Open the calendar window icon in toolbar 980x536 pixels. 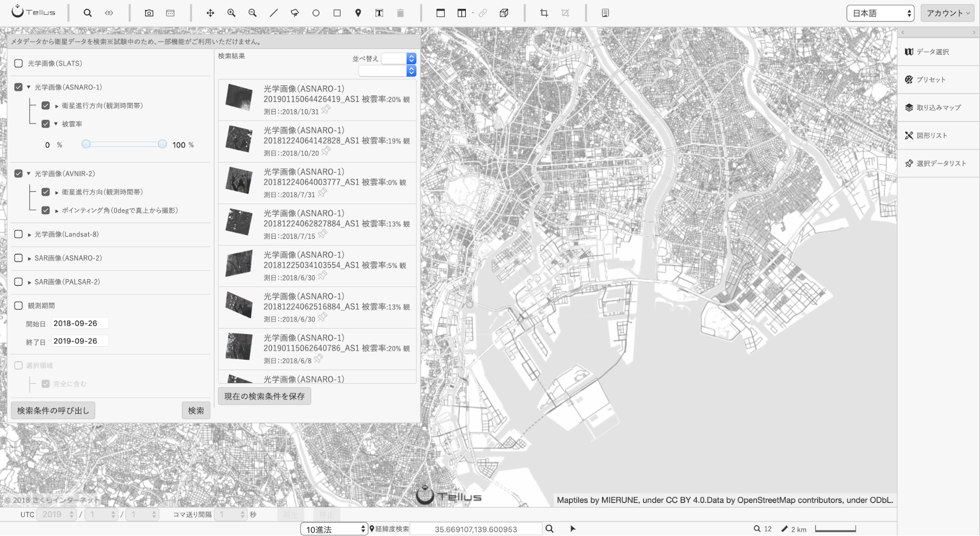(x=170, y=13)
